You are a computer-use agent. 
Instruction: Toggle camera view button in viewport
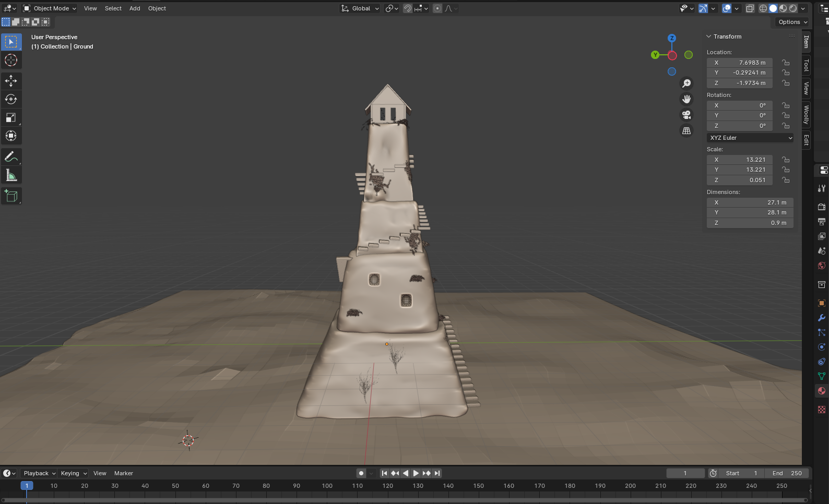coord(686,115)
